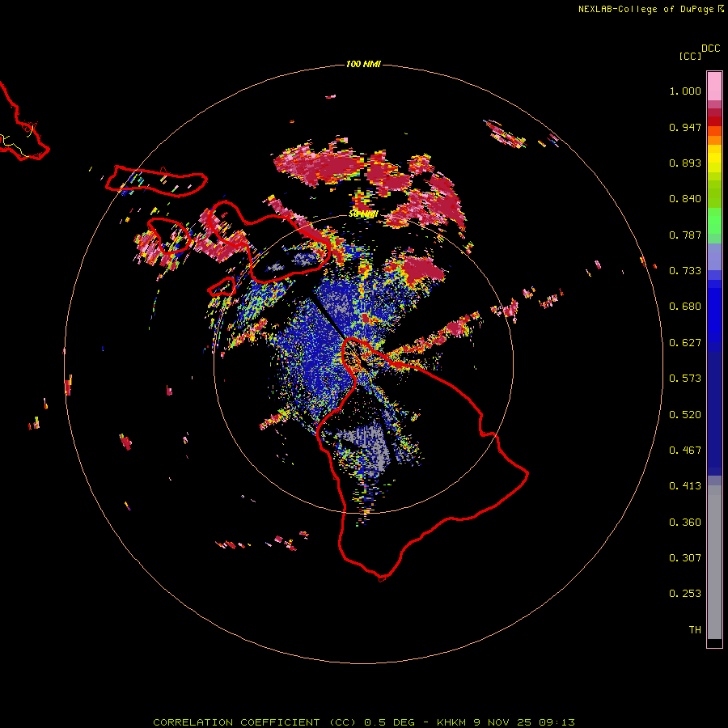The width and height of the screenshot is (728, 728).
Task: Click the DCC label above the color bar
Action: [711, 49]
